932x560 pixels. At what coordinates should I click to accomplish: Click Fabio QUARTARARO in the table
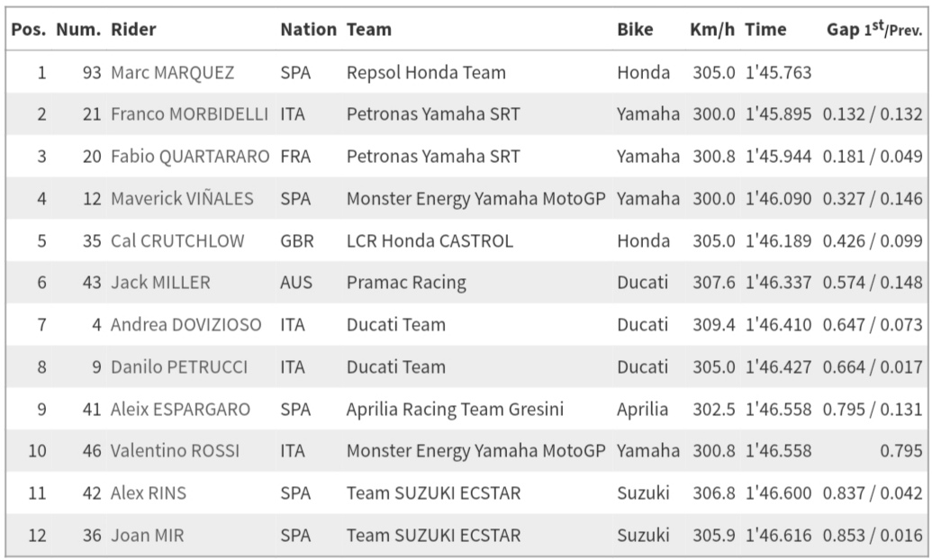[190, 157]
